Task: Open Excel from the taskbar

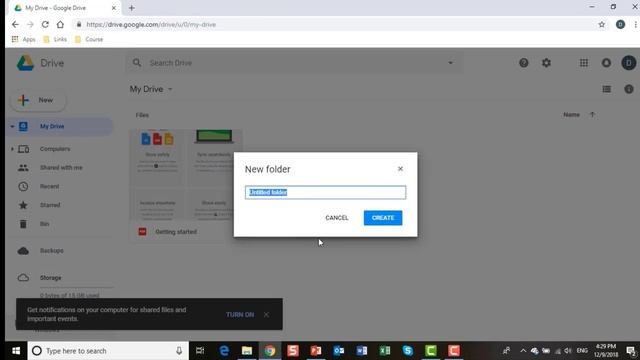Action: tap(384, 351)
